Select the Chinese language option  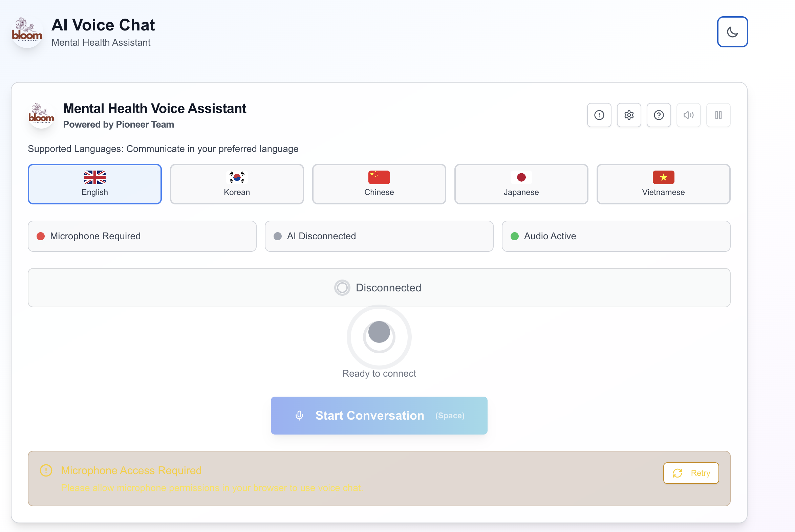[x=379, y=184]
